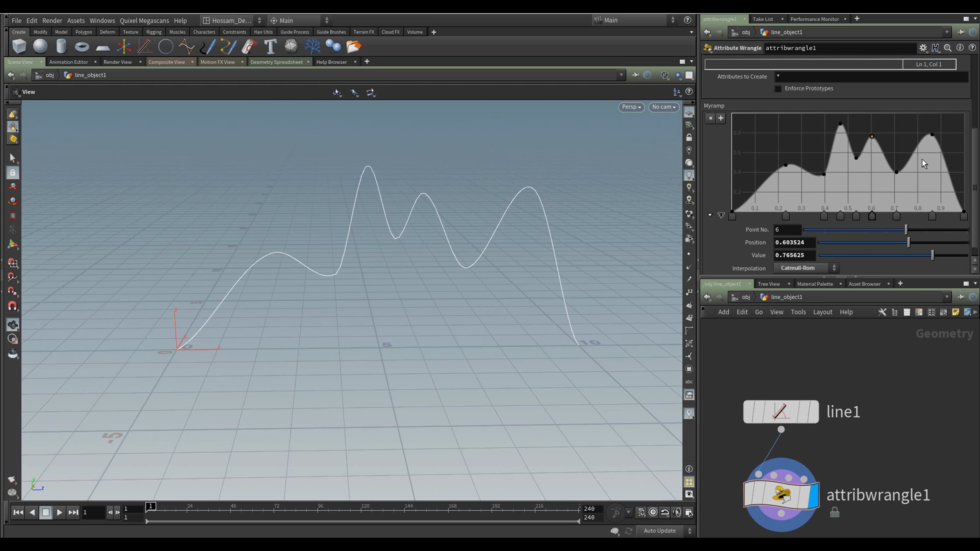Open the Interpolation Catmull-Rom dropdown
Image resolution: width=980 pixels, height=551 pixels.
[806, 268]
